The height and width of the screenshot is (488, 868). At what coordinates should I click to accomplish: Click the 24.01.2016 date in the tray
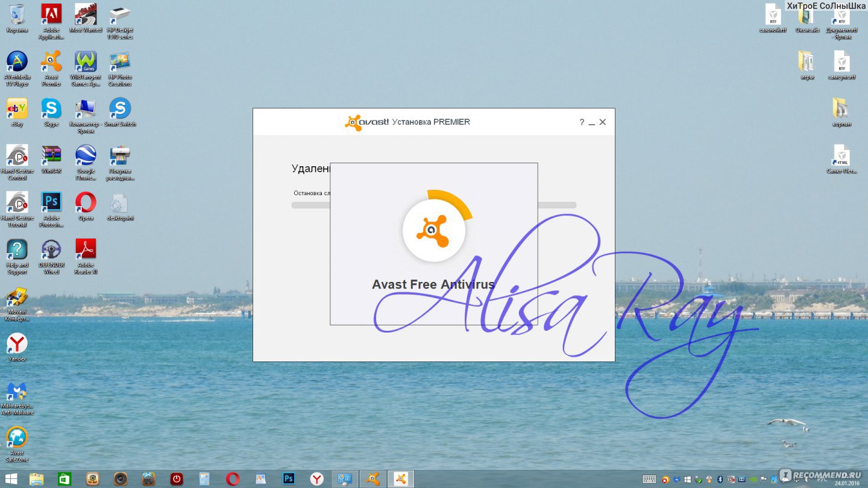[x=848, y=483]
